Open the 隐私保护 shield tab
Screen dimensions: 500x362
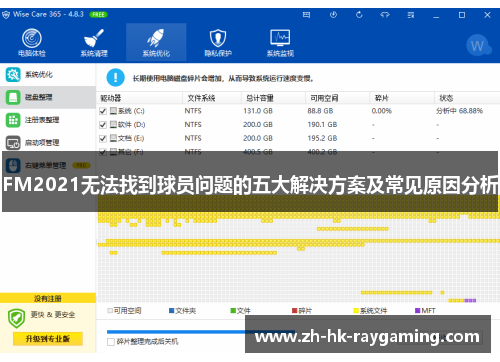pyautogui.click(x=218, y=42)
